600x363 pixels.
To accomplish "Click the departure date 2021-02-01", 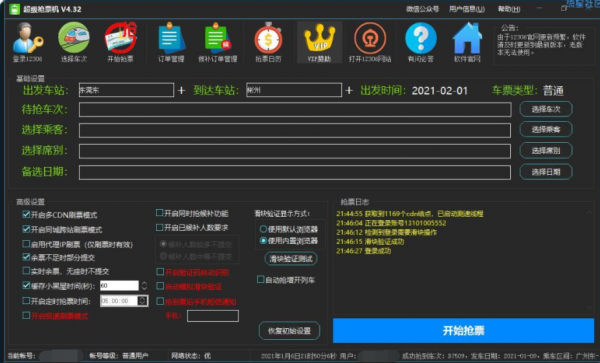I will tap(440, 91).
